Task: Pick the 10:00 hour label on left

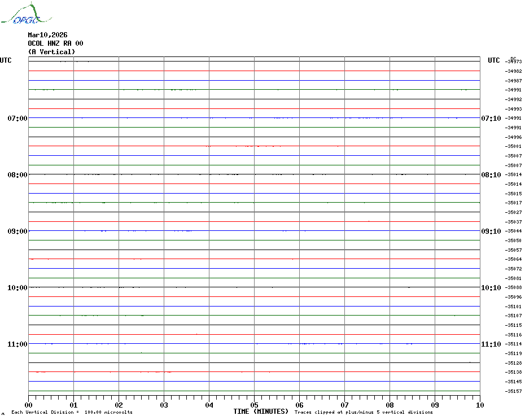Action: coord(17,288)
